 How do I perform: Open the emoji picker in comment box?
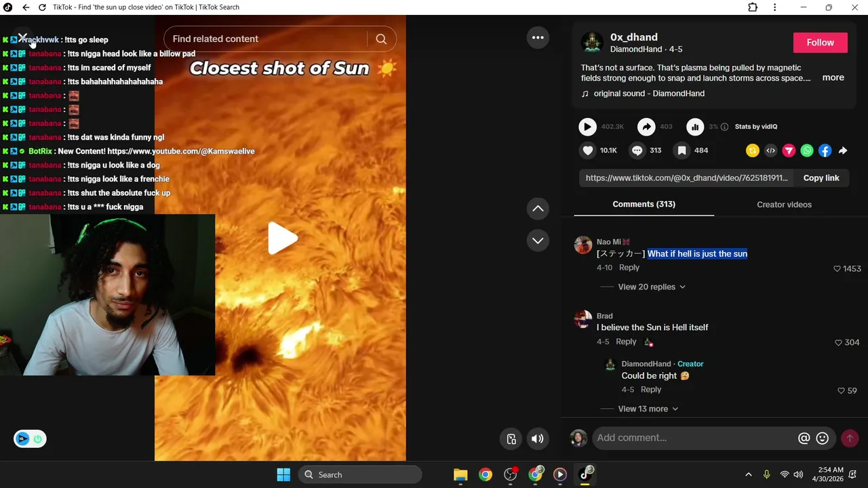tap(823, 439)
